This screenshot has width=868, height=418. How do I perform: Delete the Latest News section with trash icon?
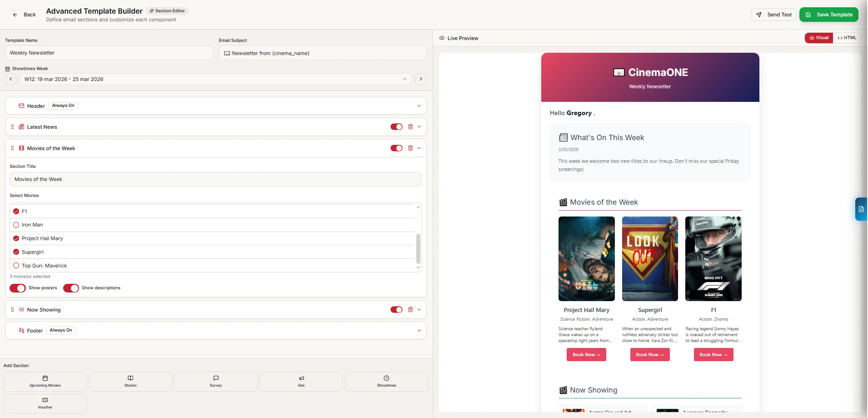click(x=410, y=127)
